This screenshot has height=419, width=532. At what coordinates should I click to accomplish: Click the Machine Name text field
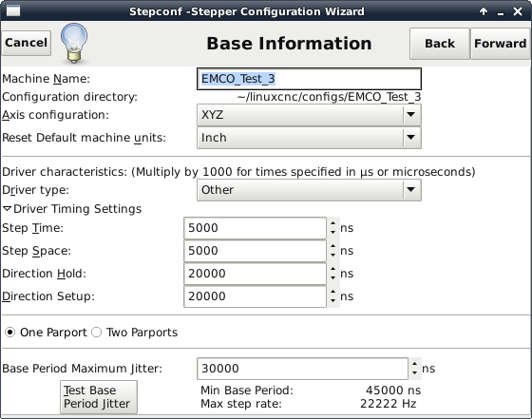(x=309, y=79)
